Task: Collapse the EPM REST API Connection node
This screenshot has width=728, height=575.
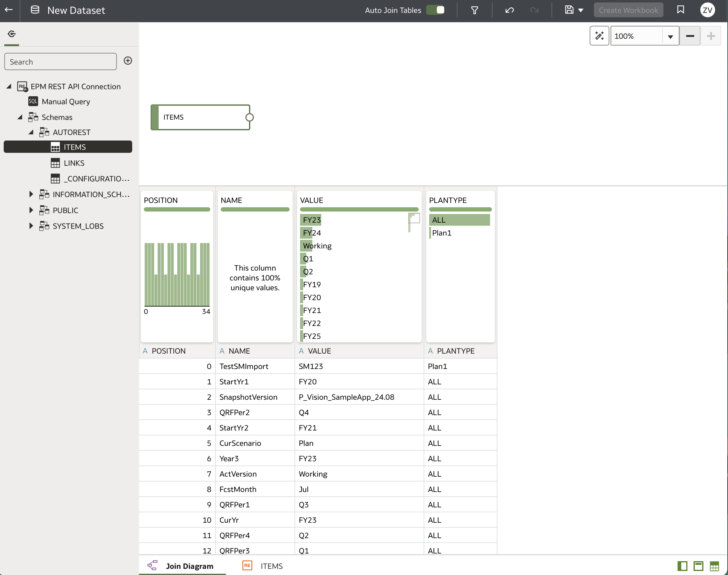Action: (9, 86)
